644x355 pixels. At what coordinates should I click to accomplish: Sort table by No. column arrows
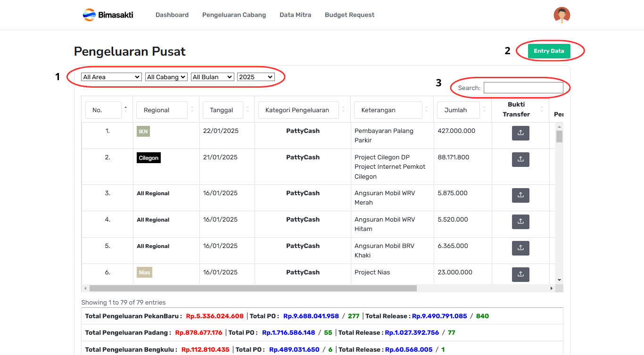pyautogui.click(x=125, y=110)
